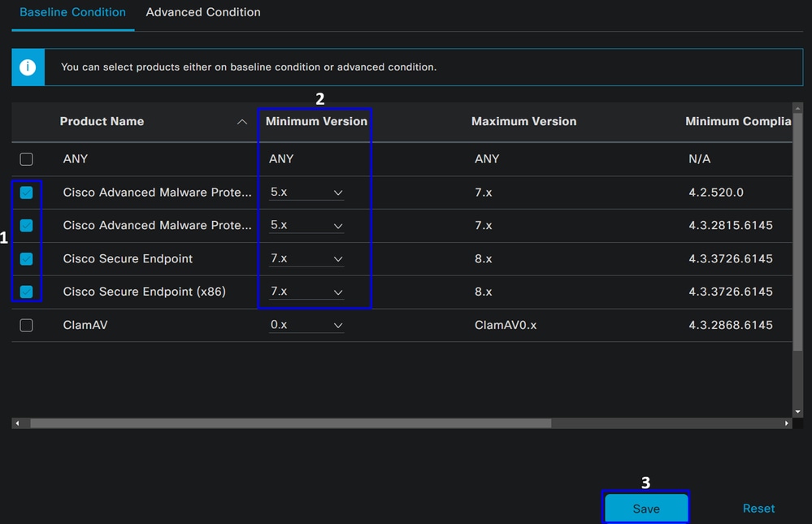
Task: Open minimum version dropdown for 4.3.2815.6145 row
Action: tap(306, 226)
